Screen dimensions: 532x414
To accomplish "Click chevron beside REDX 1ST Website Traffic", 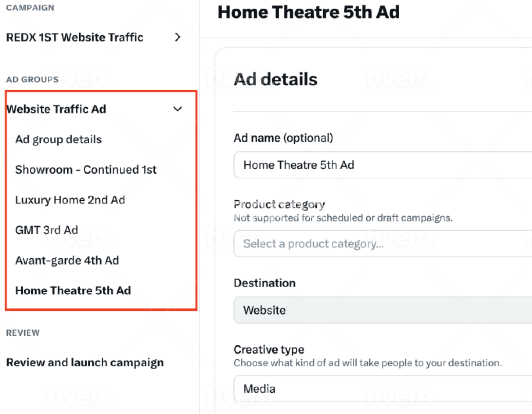I will pyautogui.click(x=178, y=37).
